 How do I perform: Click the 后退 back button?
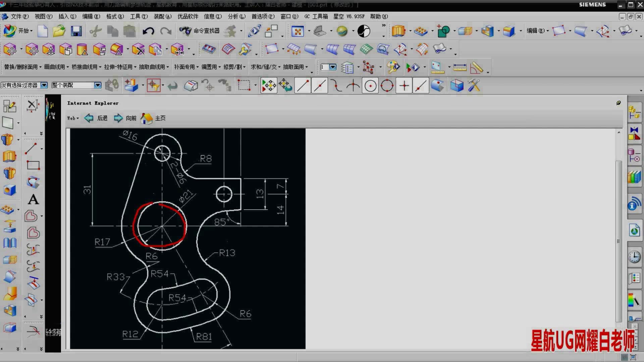point(96,118)
